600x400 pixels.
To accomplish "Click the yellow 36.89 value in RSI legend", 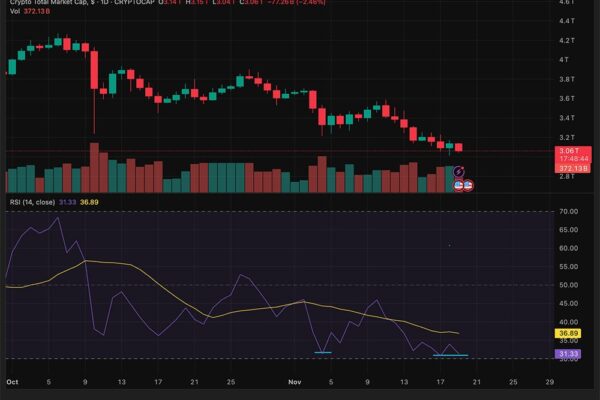I will pos(89,202).
